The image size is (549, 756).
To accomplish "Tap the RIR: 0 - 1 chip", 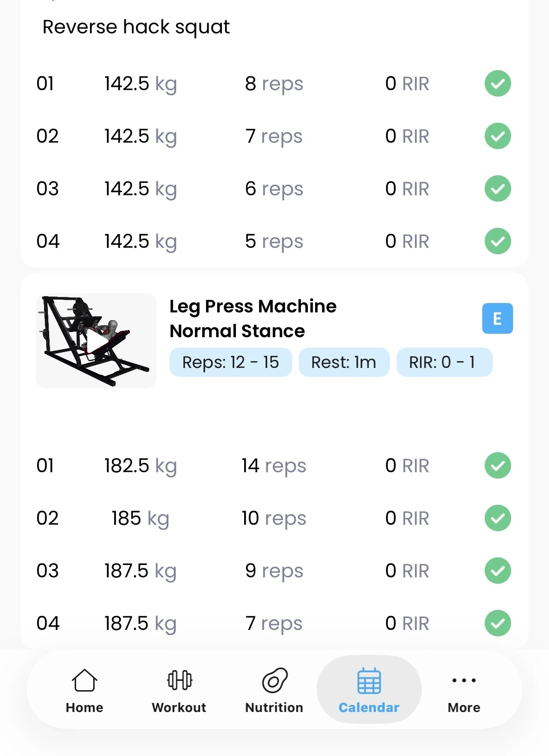I will pos(444,362).
